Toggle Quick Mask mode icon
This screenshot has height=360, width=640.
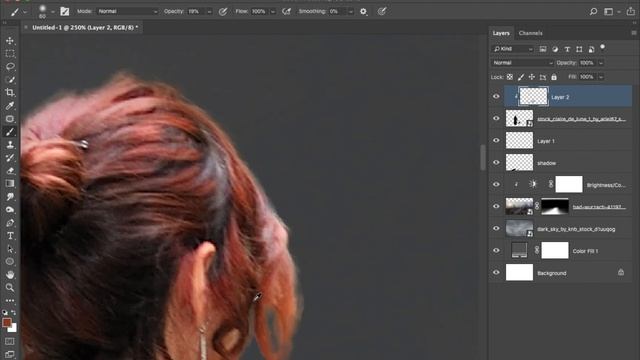click(x=10, y=341)
